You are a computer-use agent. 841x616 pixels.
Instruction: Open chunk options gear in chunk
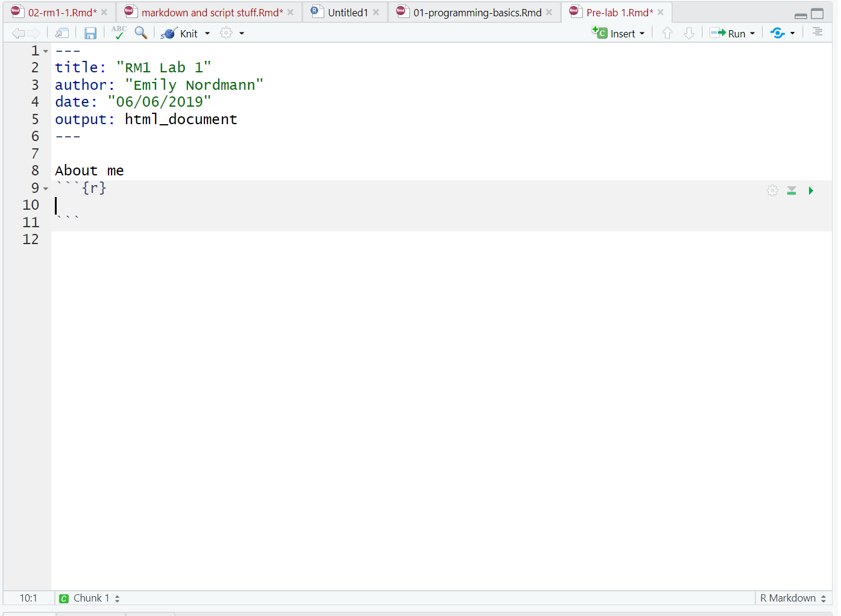[772, 190]
